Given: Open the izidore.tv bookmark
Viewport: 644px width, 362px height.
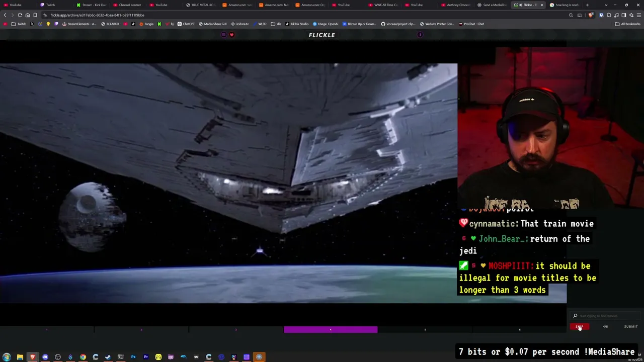Looking at the screenshot, I should click(240, 24).
